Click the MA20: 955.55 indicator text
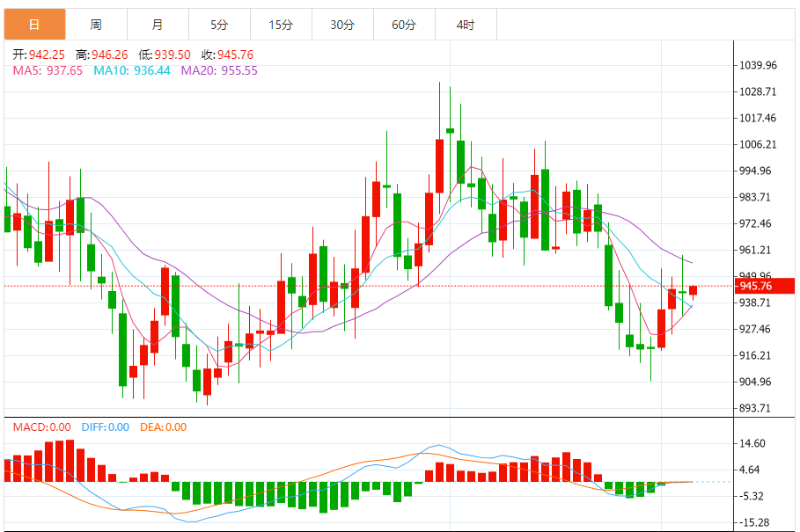The width and height of the screenshot is (800, 532). tap(219, 71)
